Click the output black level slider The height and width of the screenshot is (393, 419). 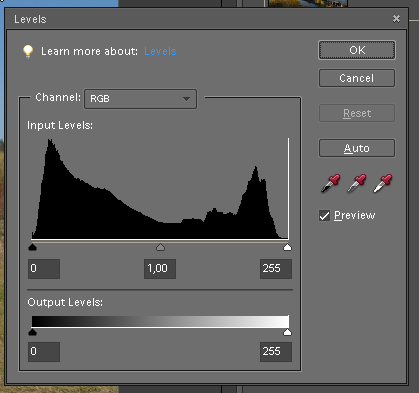tap(32, 332)
